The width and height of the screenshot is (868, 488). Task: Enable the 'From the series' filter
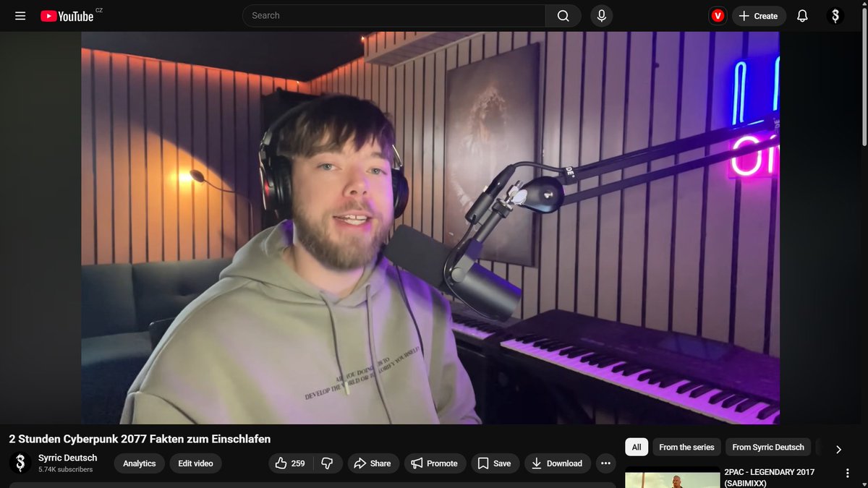pos(686,447)
